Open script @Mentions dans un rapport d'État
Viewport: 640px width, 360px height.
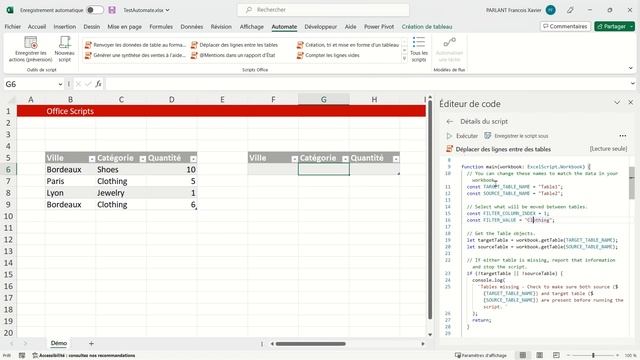pyautogui.click(x=233, y=55)
